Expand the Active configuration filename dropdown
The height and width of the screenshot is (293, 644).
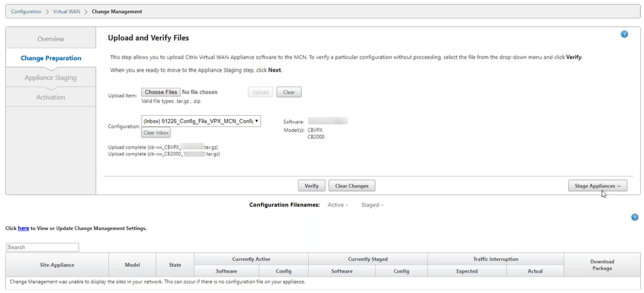tap(338, 205)
